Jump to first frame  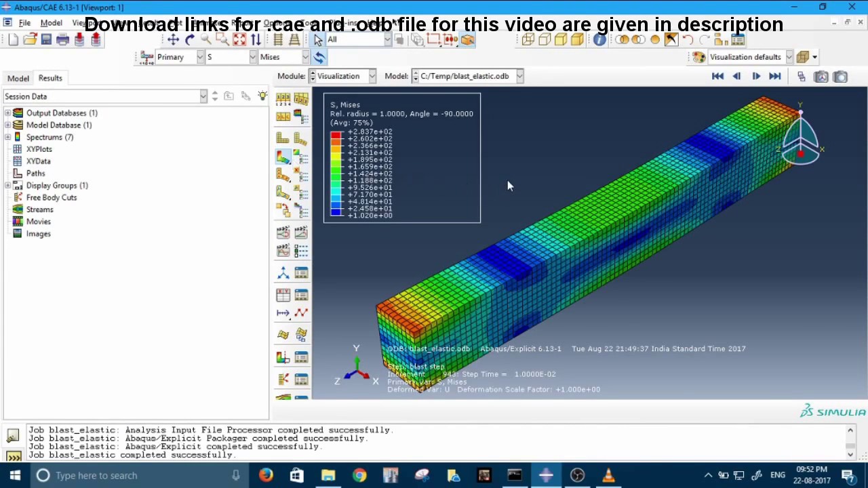coord(717,77)
